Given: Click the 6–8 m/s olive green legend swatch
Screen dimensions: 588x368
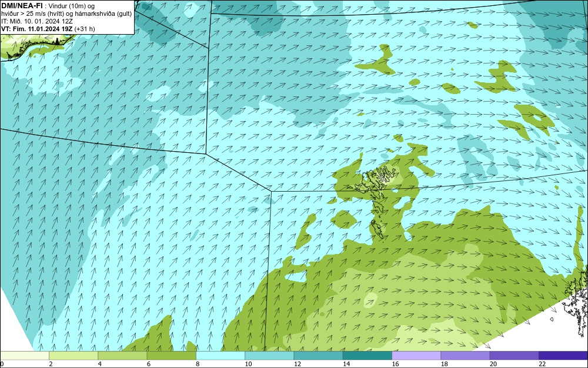Looking at the screenshot, I should point(171,355).
